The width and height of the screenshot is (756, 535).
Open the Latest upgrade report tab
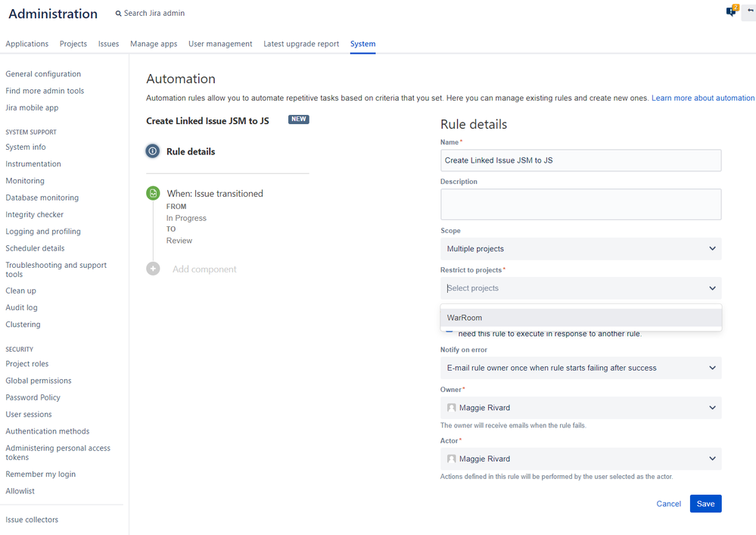pos(301,44)
